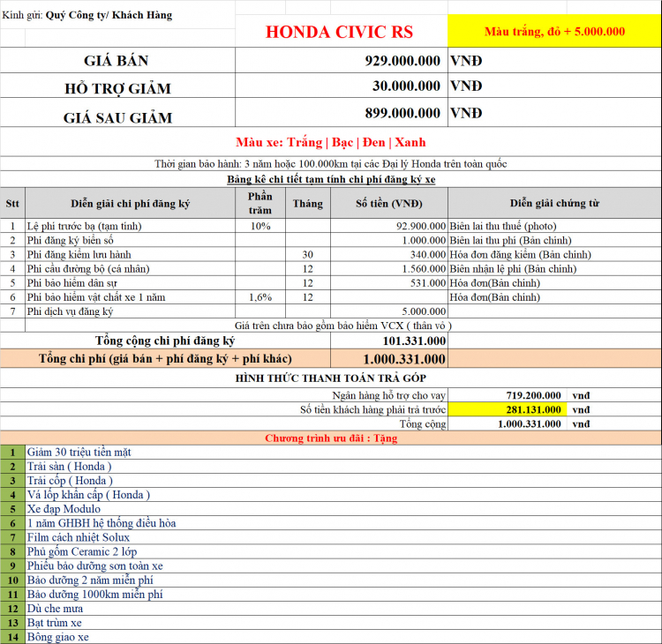Image resolution: width=662 pixels, height=644 pixels.
Task: Click the 340.000 amount cell
Action: click(389, 254)
